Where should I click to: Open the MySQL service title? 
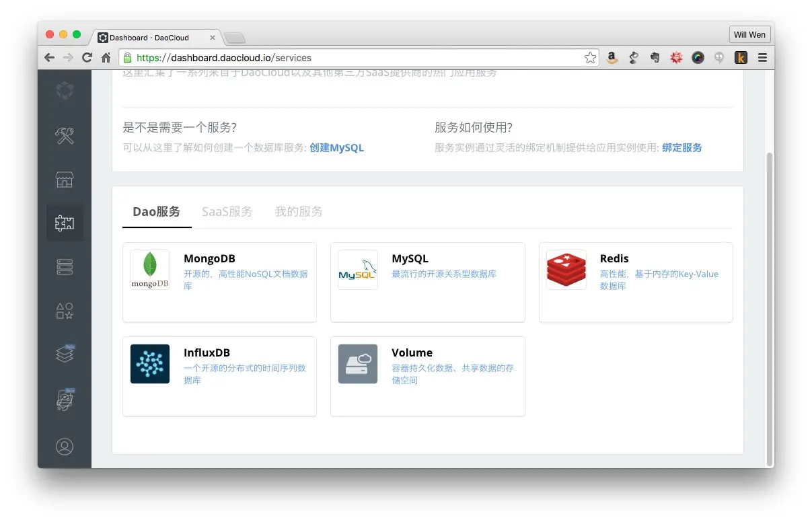click(x=410, y=259)
